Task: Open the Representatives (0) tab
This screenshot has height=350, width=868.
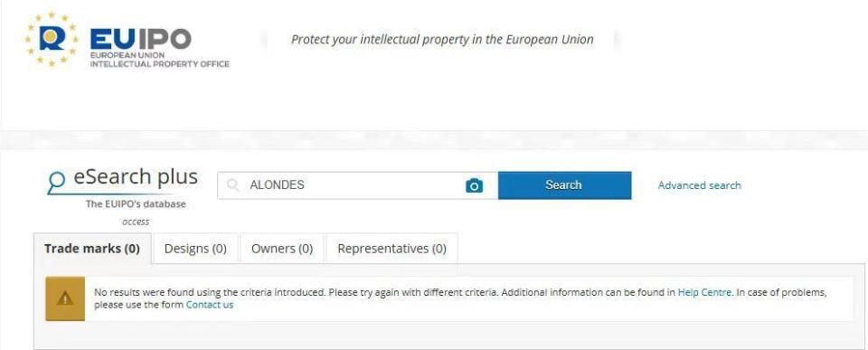Action: [392, 249]
